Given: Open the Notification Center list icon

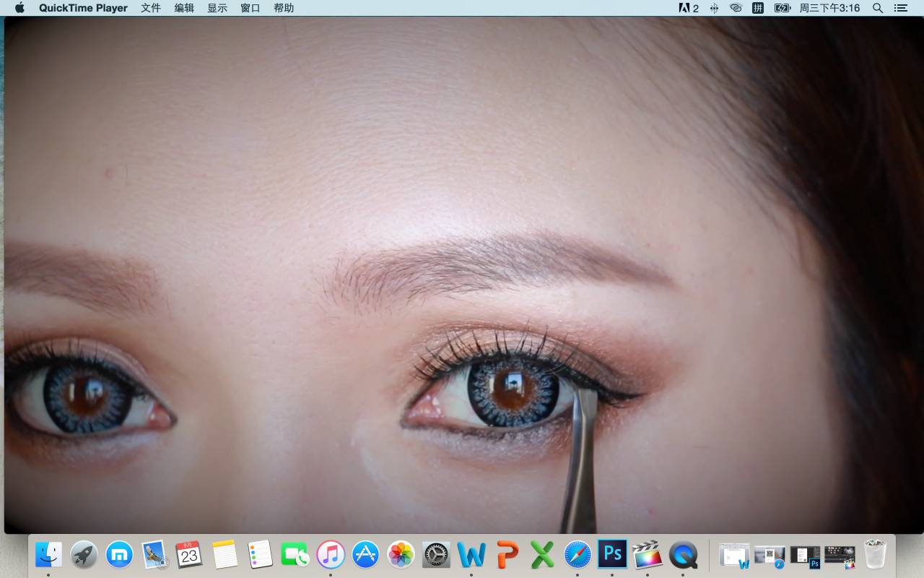Looking at the screenshot, I should [900, 8].
